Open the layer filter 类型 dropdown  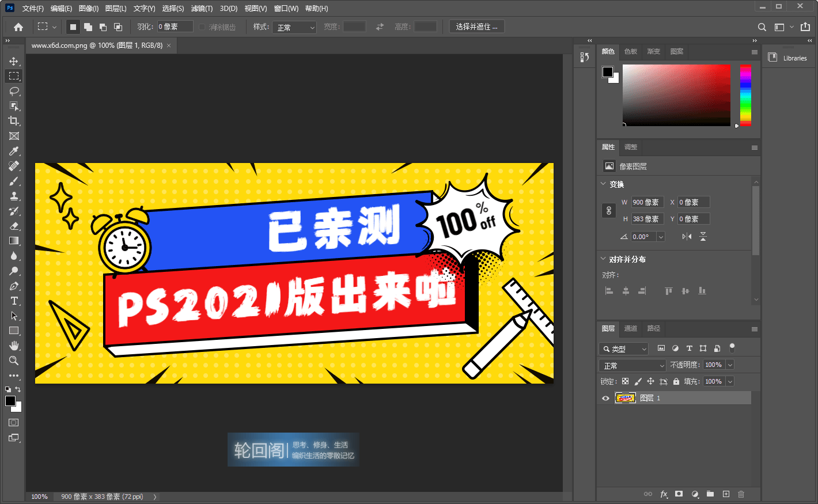(624, 348)
